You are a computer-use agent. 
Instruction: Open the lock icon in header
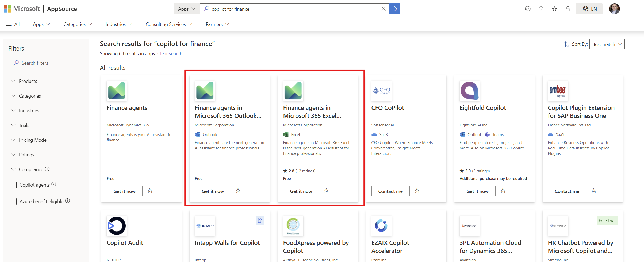tap(568, 9)
